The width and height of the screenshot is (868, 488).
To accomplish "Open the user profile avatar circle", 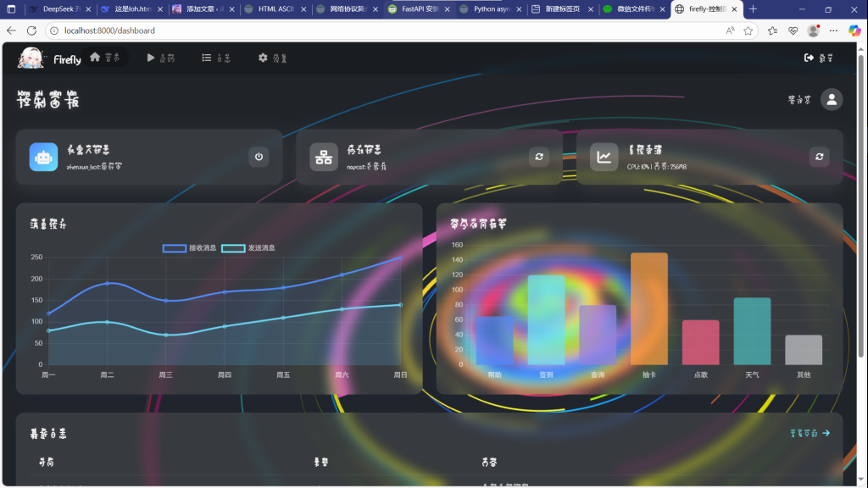I will coord(832,100).
